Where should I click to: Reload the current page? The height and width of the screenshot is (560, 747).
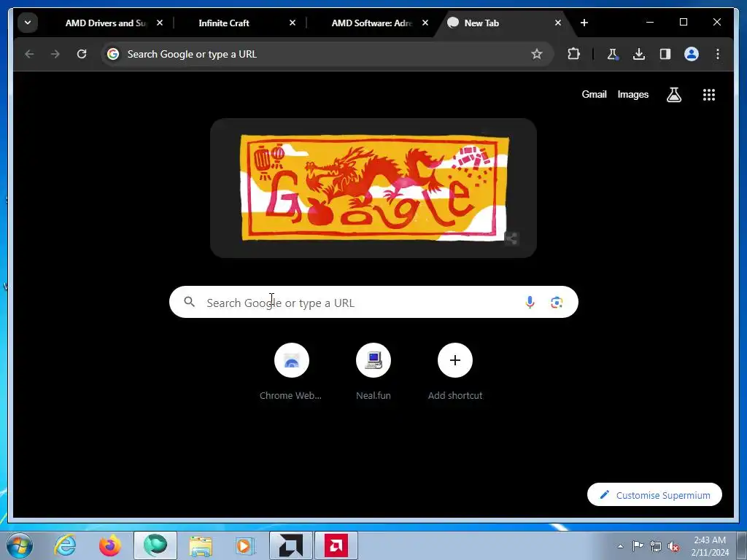[82, 54]
